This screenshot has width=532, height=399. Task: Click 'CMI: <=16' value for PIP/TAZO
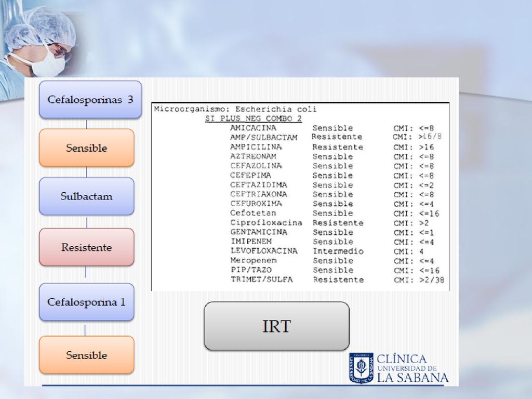(417, 270)
